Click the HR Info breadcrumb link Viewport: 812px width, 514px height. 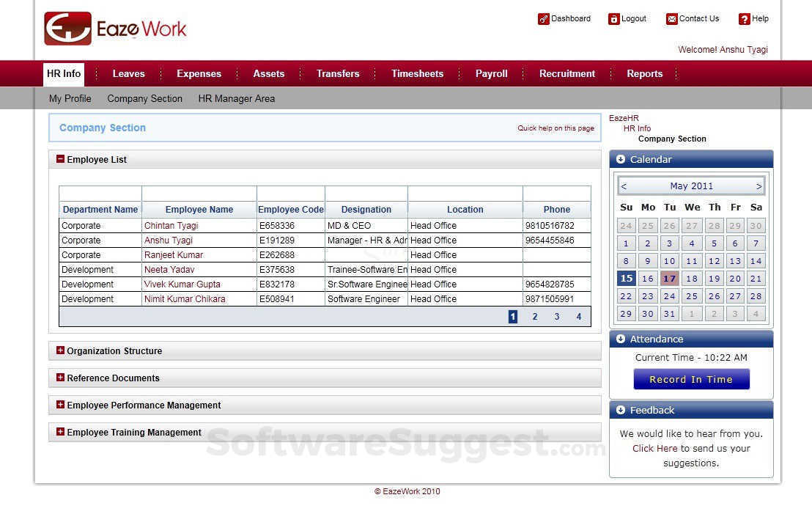(x=637, y=128)
